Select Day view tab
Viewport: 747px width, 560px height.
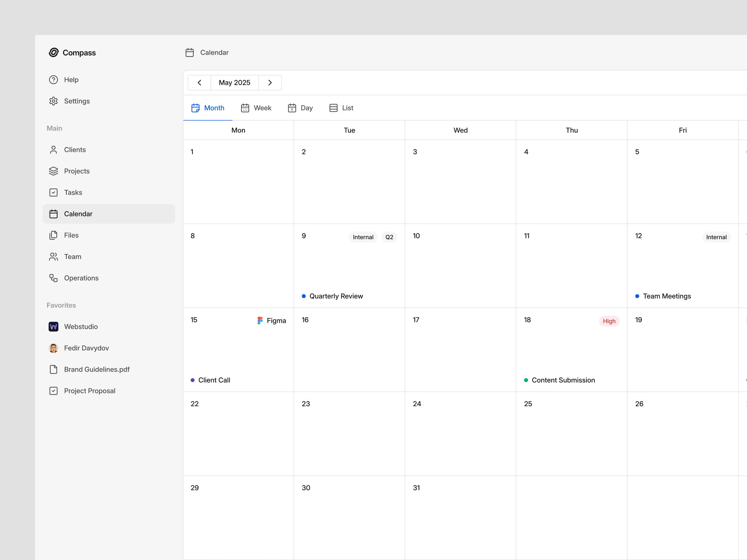coord(300,108)
